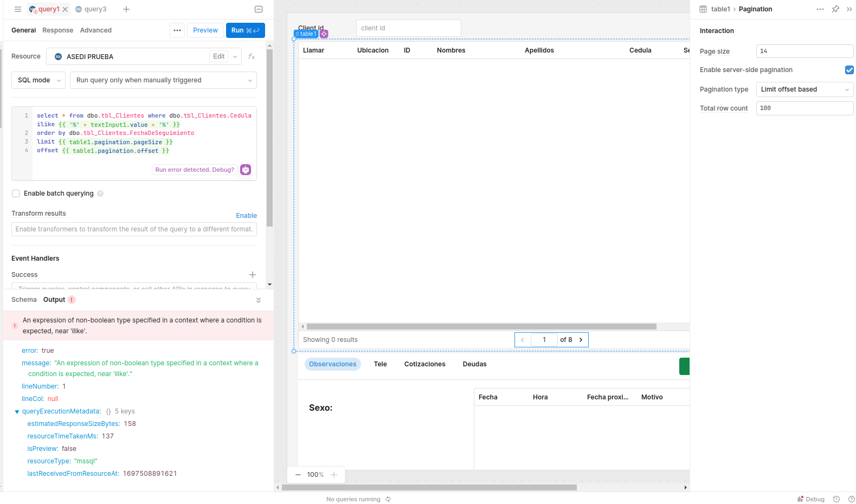Go to previous table page
856x504 pixels.
[x=523, y=340]
